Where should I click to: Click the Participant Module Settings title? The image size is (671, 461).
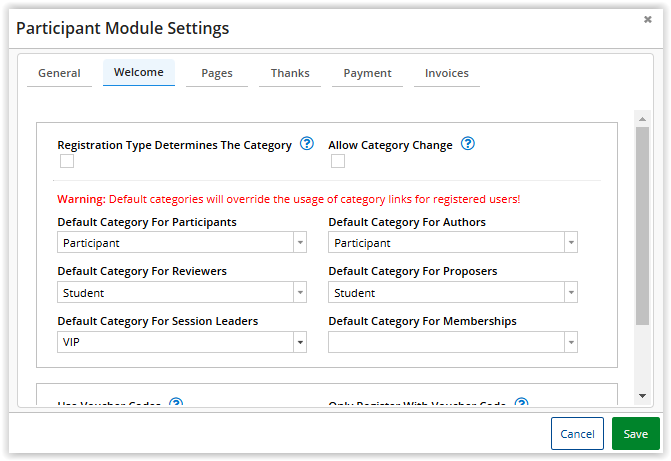[x=123, y=29]
